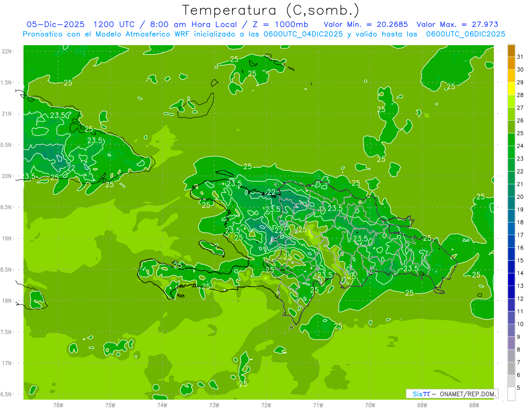Click the legend value 14

(x=520, y=274)
